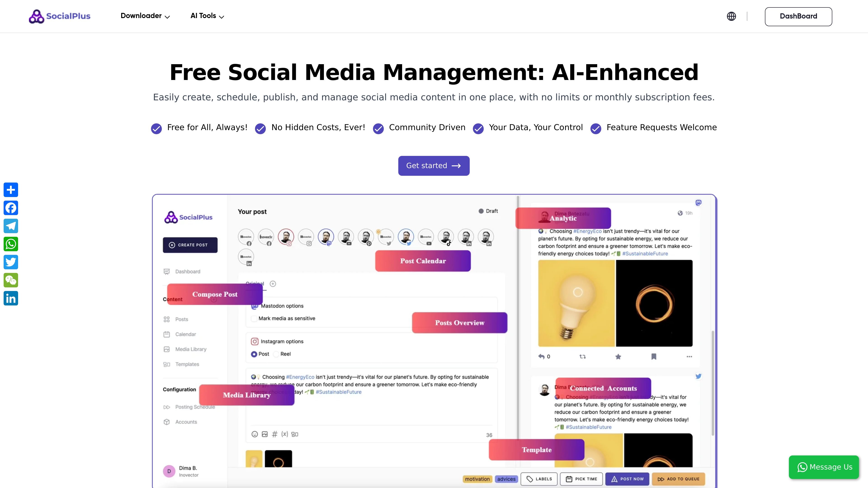This screenshot has width=868, height=488.
Task: Open the language globe selector
Action: [x=731, y=16]
